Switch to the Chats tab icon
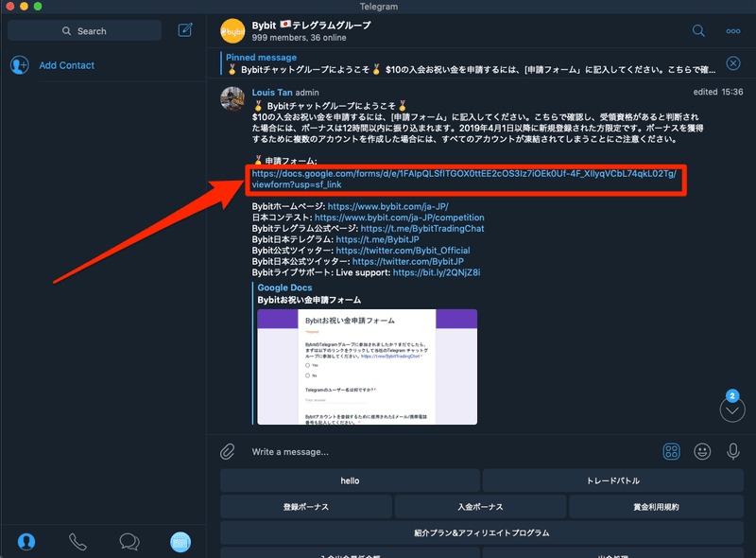The width and height of the screenshot is (756, 558). coord(129,542)
